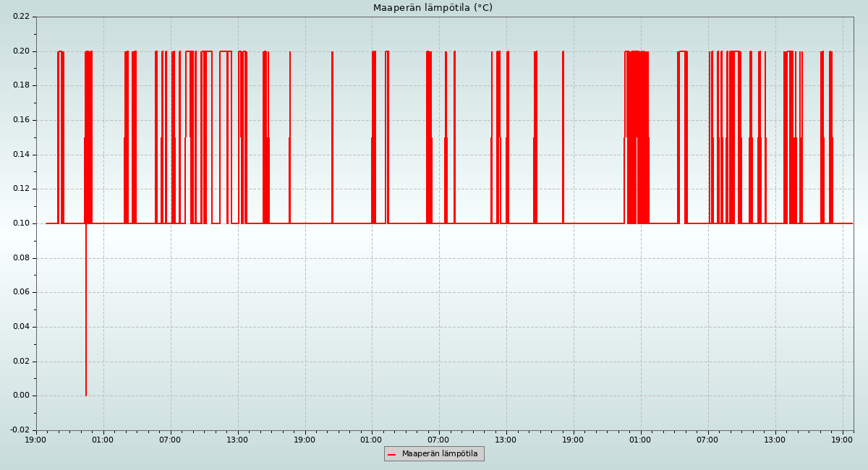This screenshot has height=470, width=868.
Task: Click the 0.00 y-axis label
Action: coord(21,396)
